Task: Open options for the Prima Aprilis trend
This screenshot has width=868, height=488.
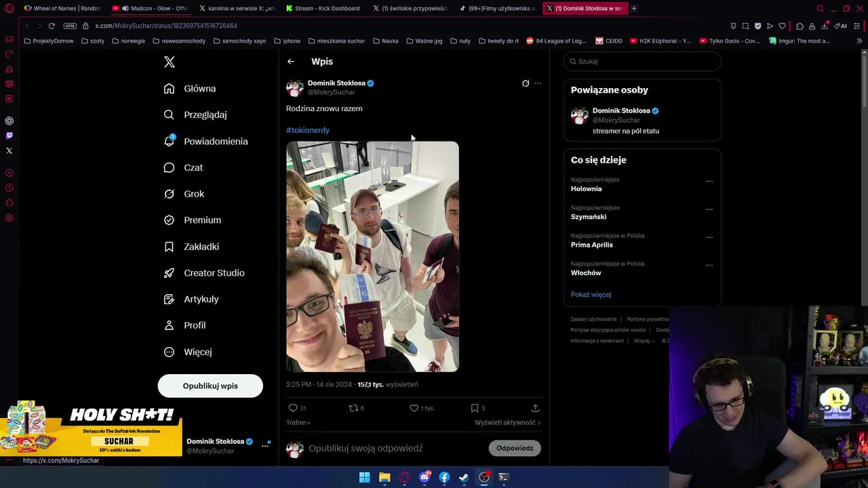Action: click(709, 237)
